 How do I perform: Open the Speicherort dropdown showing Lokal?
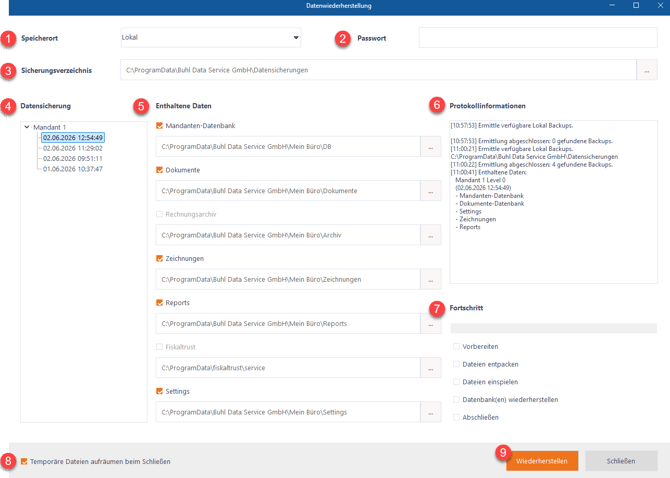211,38
